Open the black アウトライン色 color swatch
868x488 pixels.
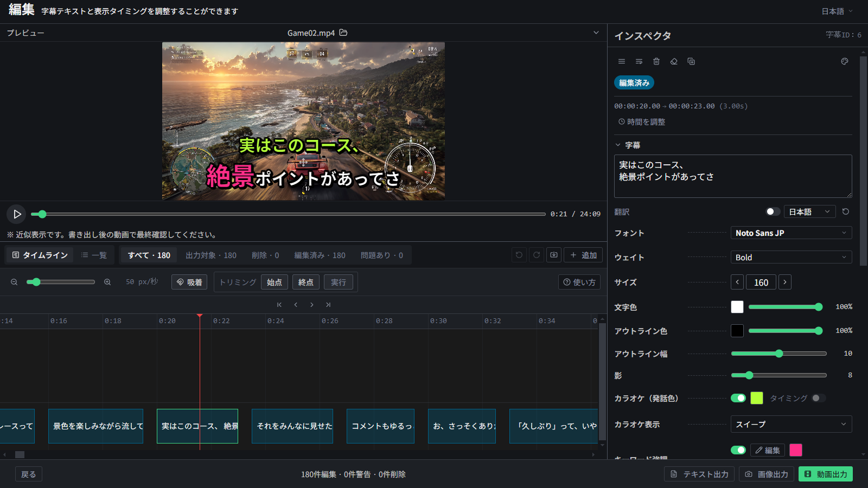tap(737, 331)
